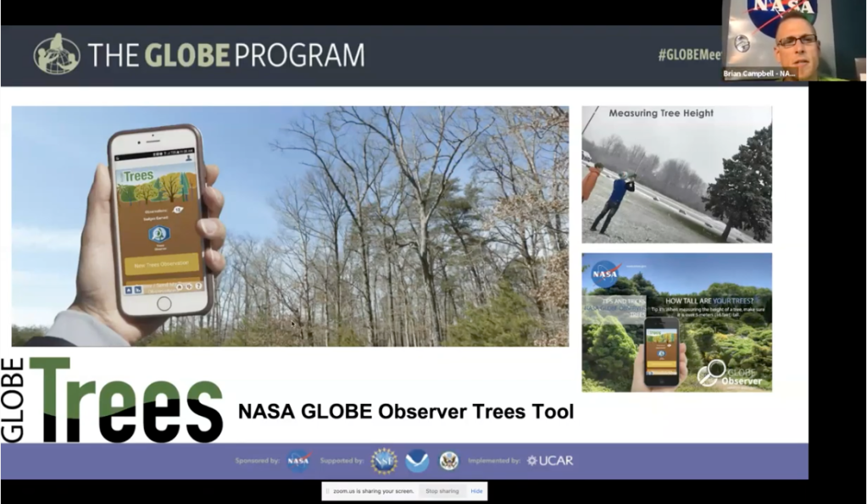This screenshot has width=867, height=504.
Task: Click Hide link in the sharing notification
Action: coord(476,491)
